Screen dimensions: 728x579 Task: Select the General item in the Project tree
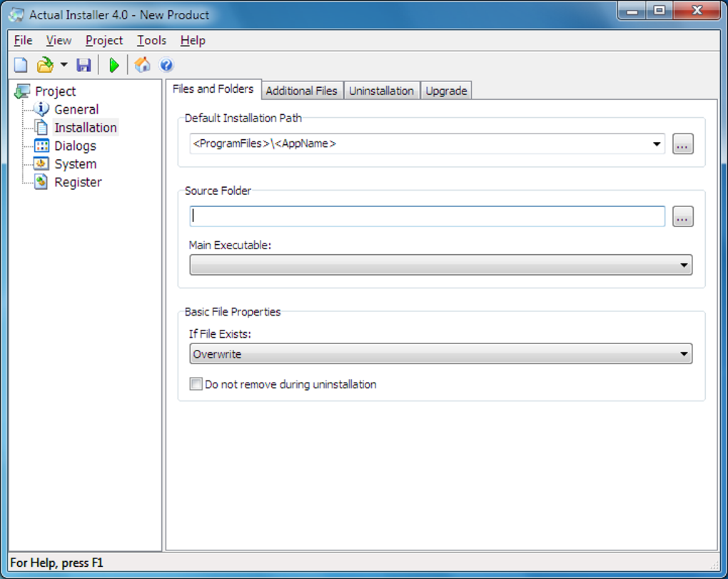tap(76, 109)
